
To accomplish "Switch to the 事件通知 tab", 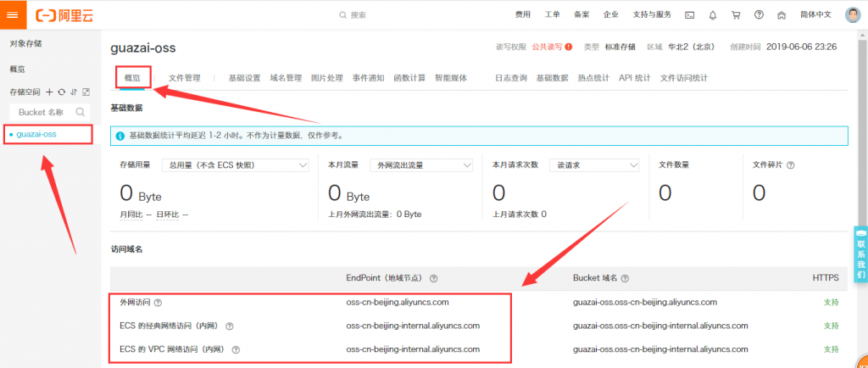I will [x=369, y=78].
